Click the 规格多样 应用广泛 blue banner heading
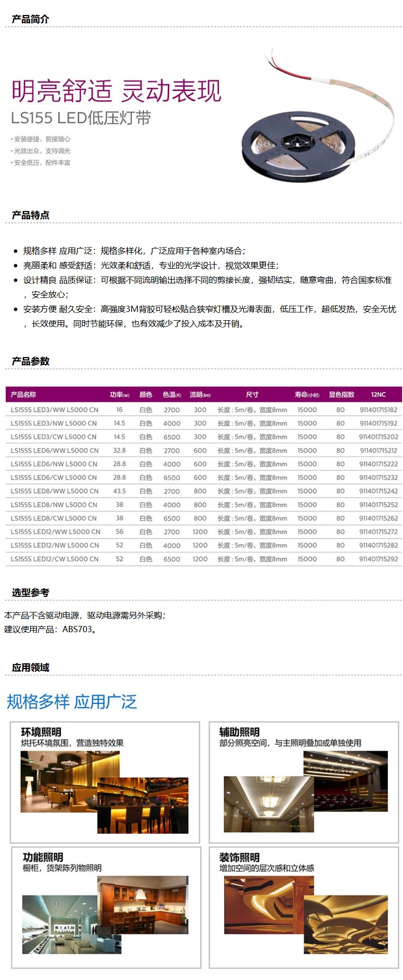The width and height of the screenshot is (403, 980). tap(72, 702)
